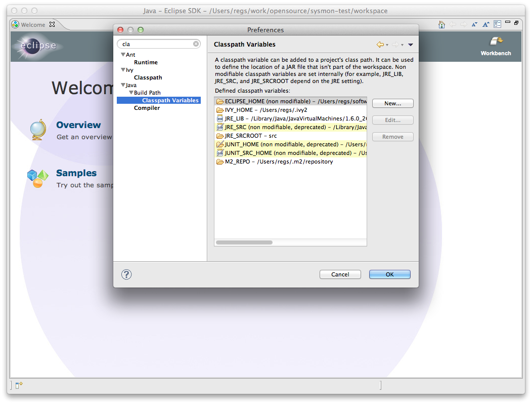Viewport: 532px width, 404px height.
Task: Collapse the Ivy tree node
Action: (123, 70)
